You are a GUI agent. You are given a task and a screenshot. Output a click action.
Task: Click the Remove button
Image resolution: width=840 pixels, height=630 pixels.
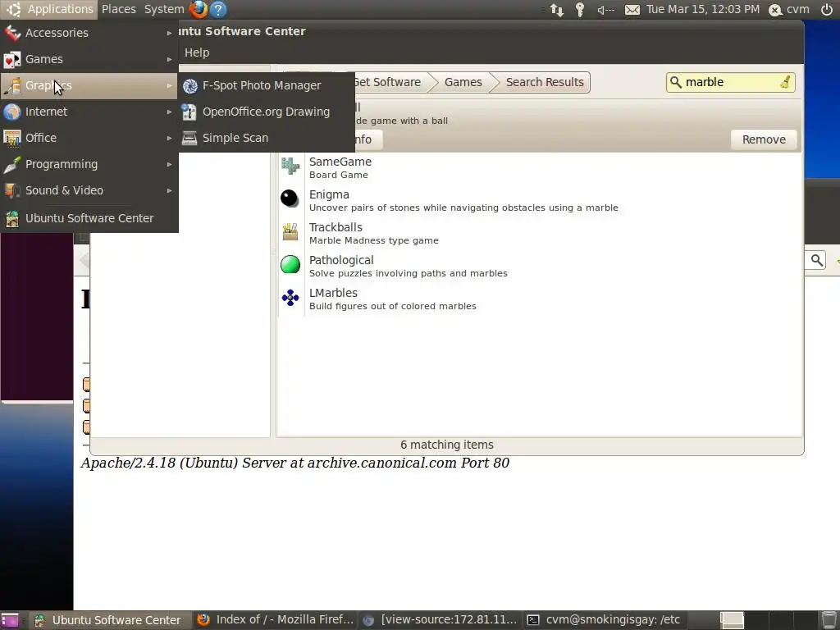coord(764,139)
